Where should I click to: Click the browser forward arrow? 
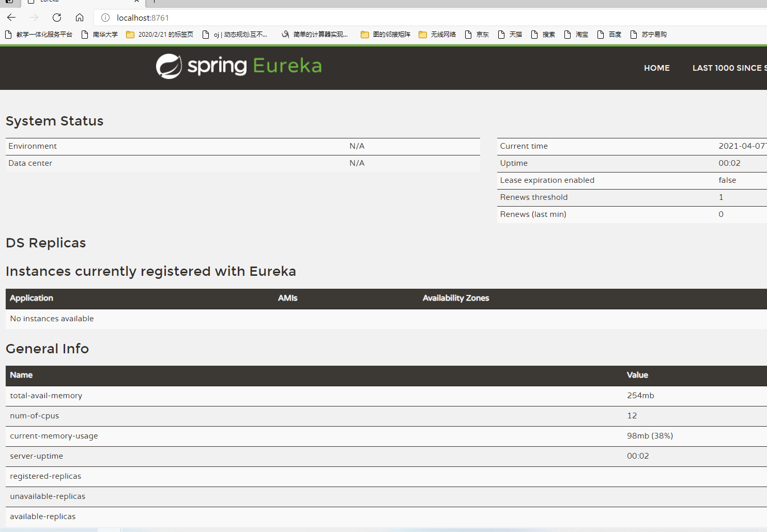[34, 18]
